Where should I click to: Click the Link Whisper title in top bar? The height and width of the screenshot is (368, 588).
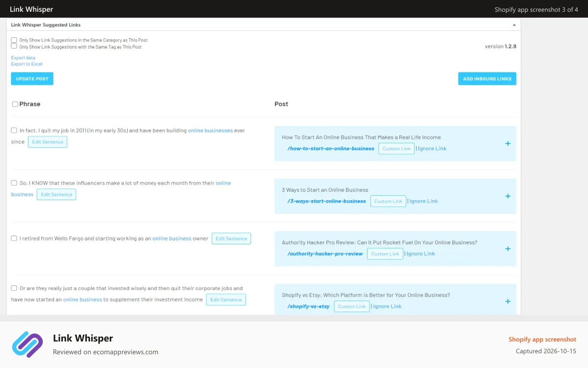coord(31,9)
